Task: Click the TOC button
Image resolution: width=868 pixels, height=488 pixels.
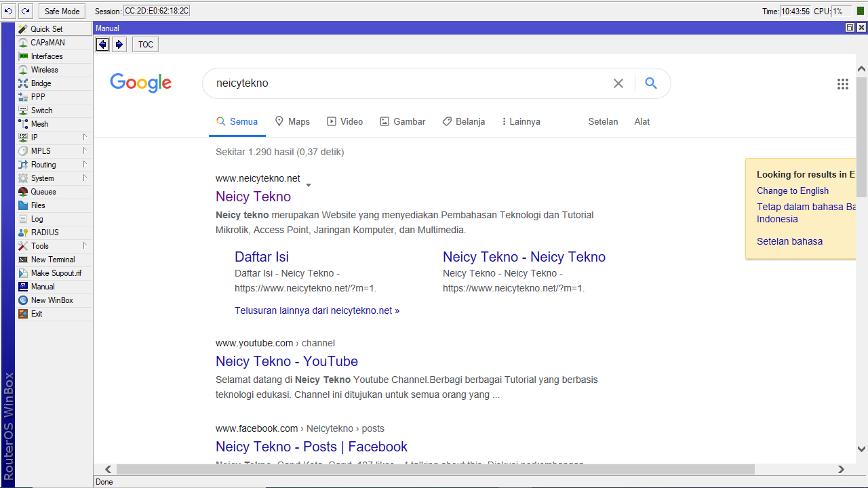Action: click(146, 45)
